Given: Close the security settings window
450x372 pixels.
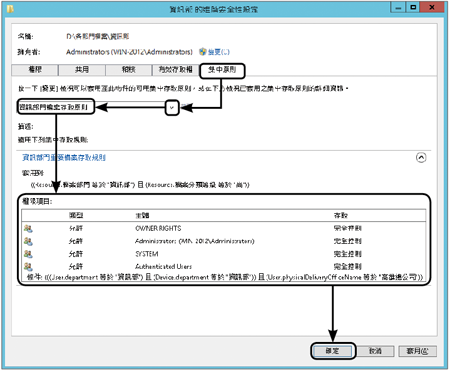Looking at the screenshot, I should pos(432,7).
